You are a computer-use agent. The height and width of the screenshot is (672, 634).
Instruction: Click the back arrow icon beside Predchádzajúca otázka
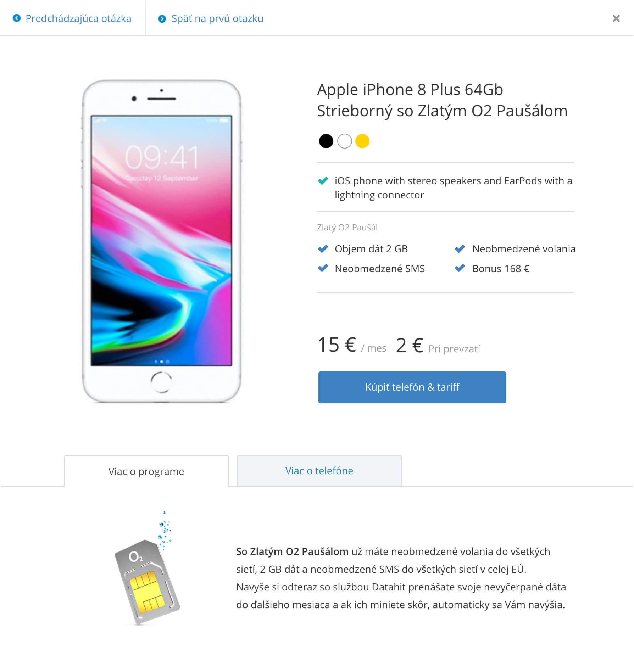click(x=17, y=18)
